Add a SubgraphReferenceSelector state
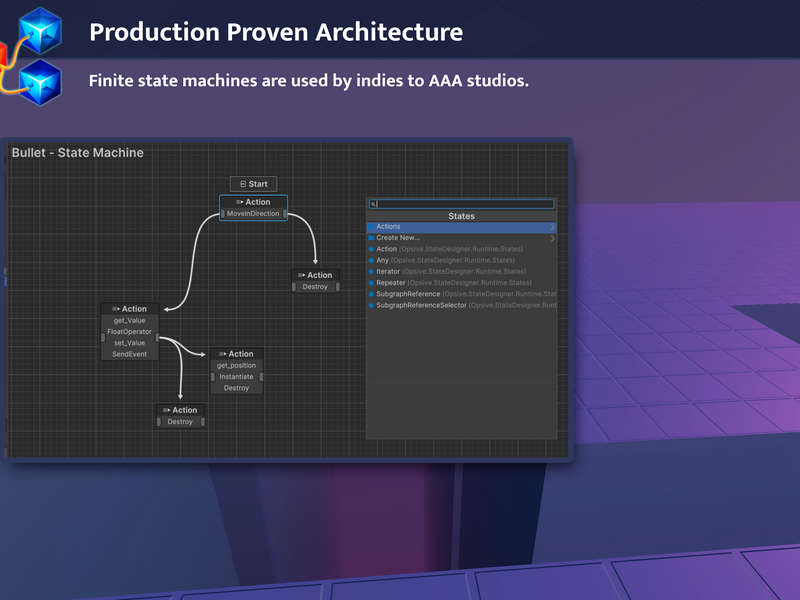 461,305
